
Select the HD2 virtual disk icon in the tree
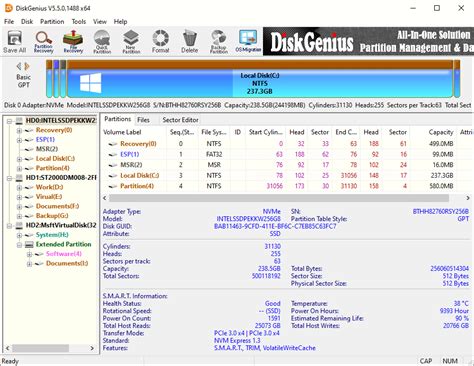[x=20, y=226]
